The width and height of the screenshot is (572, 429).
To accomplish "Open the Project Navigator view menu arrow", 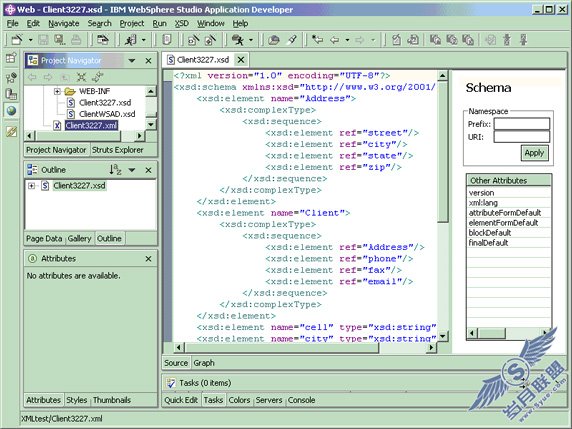I will point(132,61).
